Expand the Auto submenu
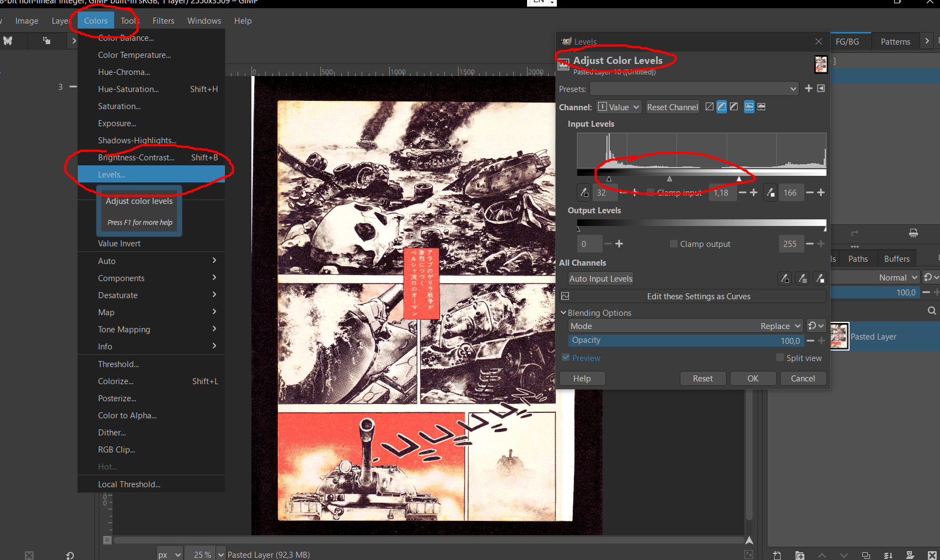 [151, 261]
